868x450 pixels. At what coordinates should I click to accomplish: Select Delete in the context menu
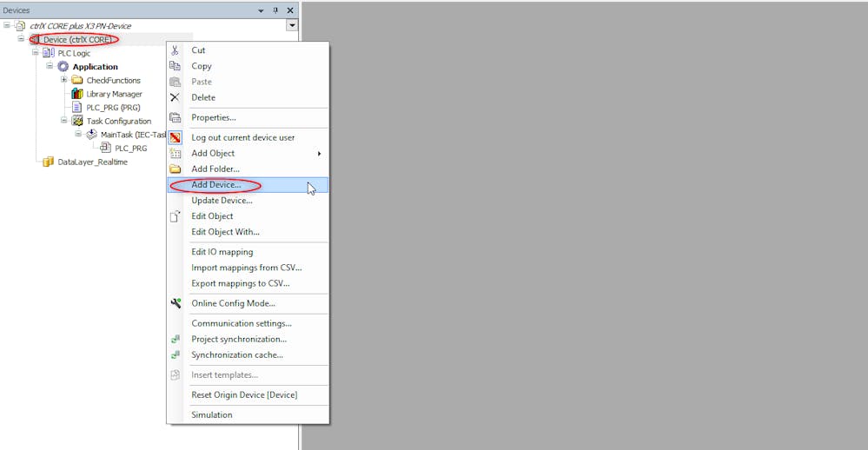point(248,97)
